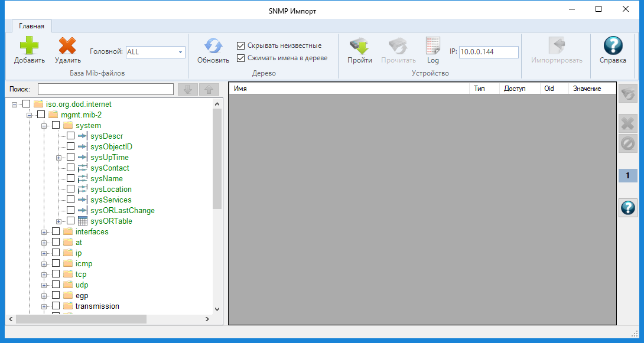Click the Доступ column header
Screen dimensions: 644x343
(519, 88)
